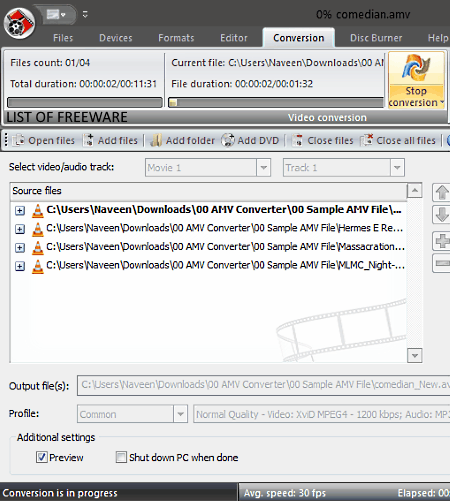This screenshot has height=501, width=450.
Task: Click Close all files toolbar button
Action: (x=399, y=140)
